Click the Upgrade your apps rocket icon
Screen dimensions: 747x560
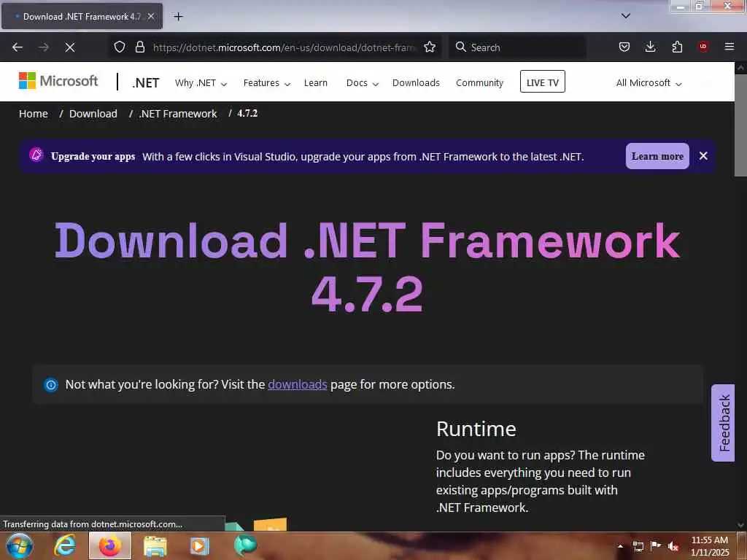pyautogui.click(x=36, y=155)
